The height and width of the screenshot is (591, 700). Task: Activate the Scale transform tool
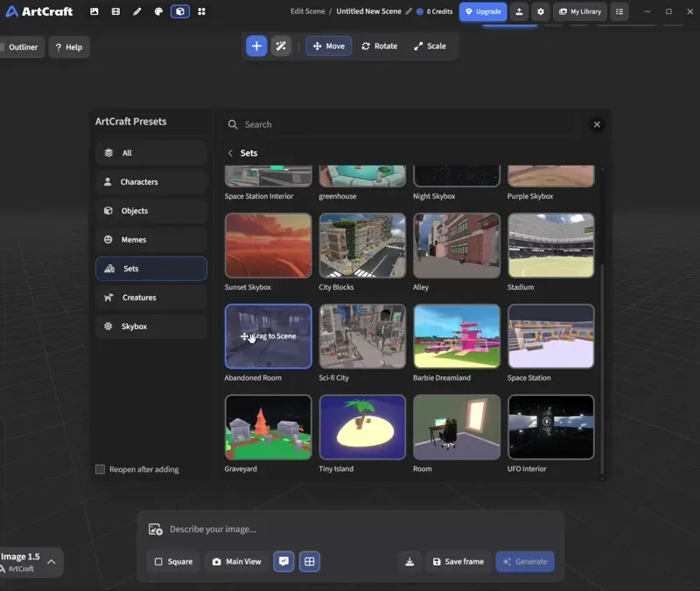coord(430,46)
